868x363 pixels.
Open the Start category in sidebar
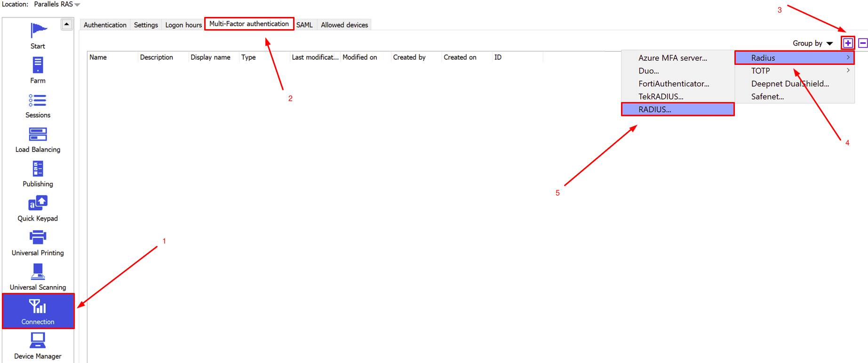(38, 36)
